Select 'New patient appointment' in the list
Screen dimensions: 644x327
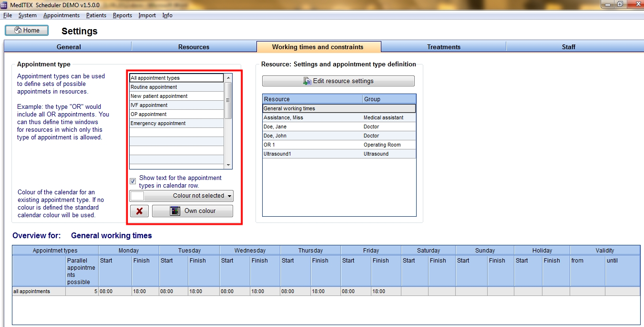176,96
